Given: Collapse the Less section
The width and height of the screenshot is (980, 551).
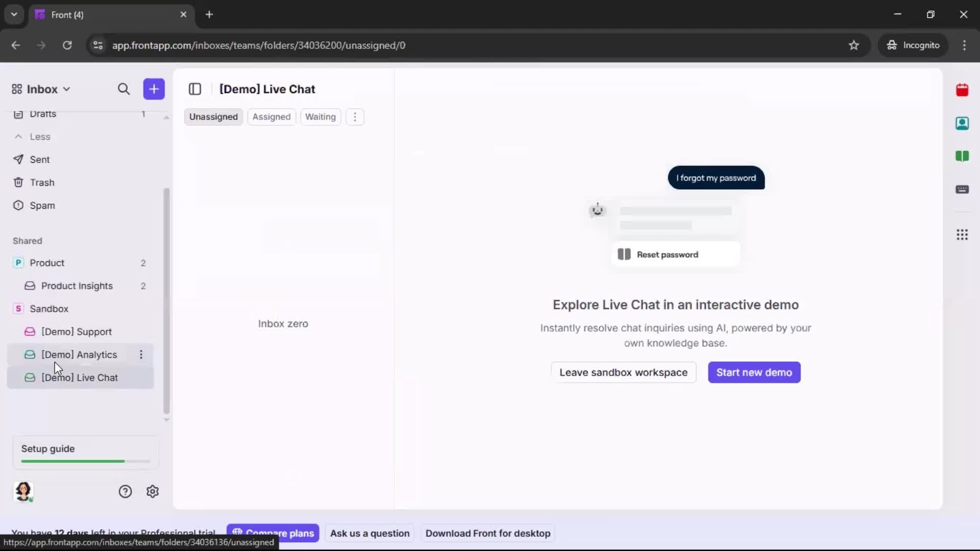Looking at the screenshot, I should pos(33,137).
